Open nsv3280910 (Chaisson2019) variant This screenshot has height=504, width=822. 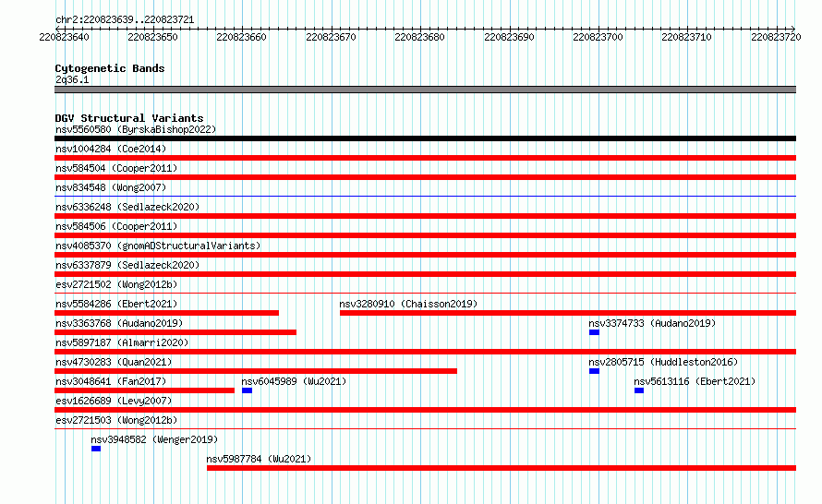point(408,304)
